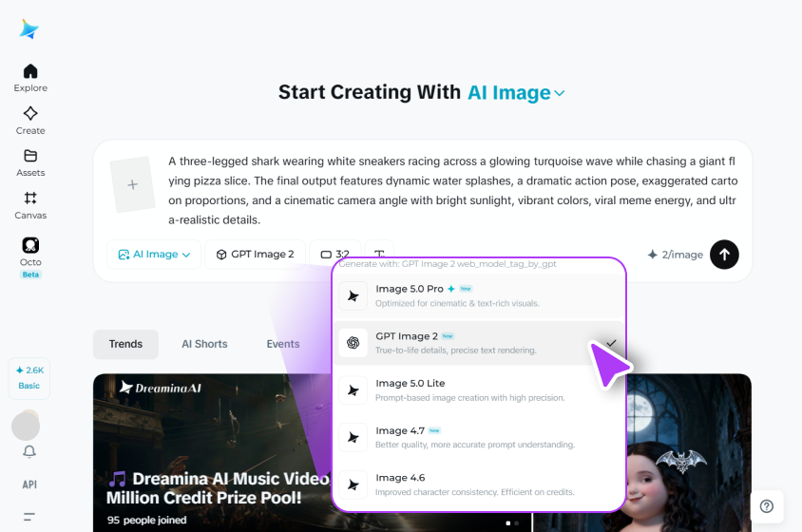Expand the sidebar collapse menu icon

coord(29,517)
